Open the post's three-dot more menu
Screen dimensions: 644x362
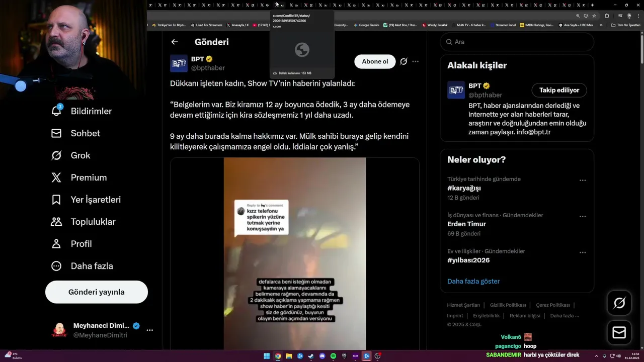click(x=415, y=61)
